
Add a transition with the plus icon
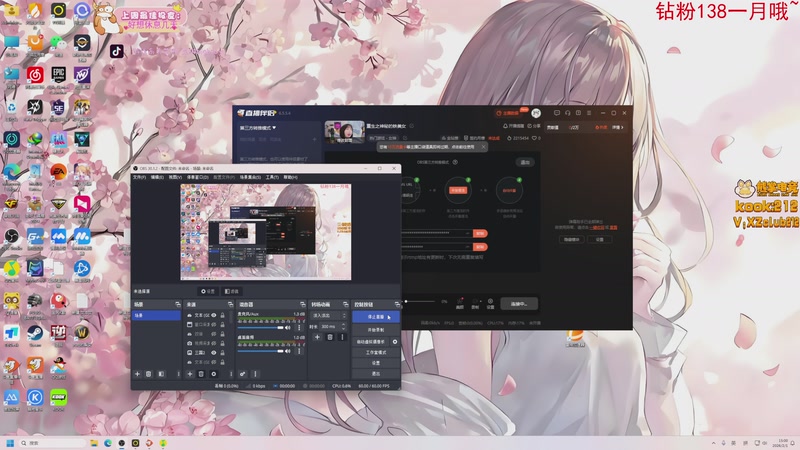317,337
